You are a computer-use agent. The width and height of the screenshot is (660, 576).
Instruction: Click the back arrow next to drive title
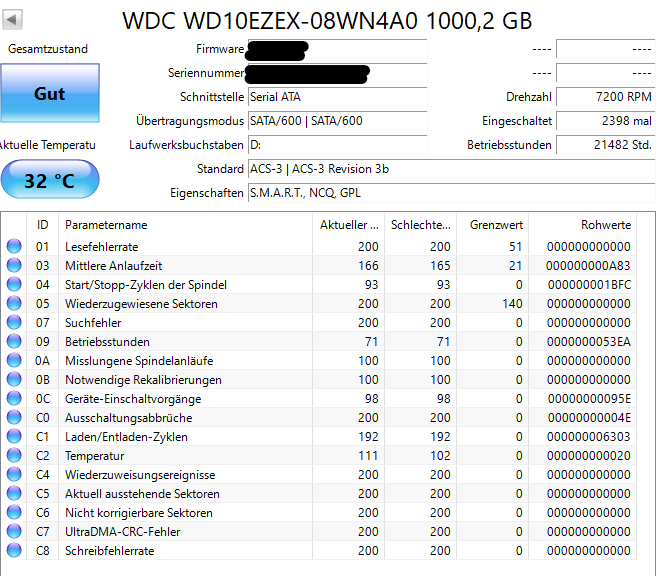[x=12, y=19]
